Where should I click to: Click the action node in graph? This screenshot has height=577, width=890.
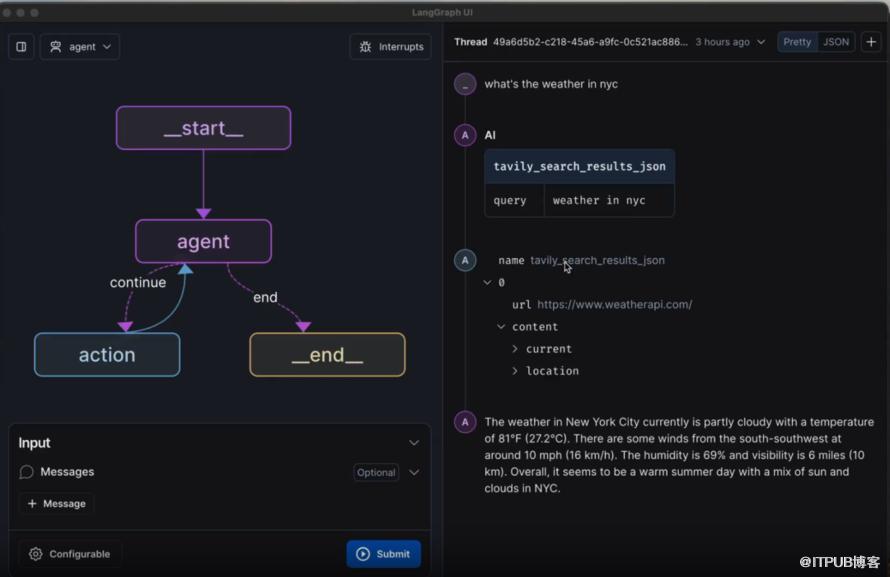pyautogui.click(x=107, y=355)
